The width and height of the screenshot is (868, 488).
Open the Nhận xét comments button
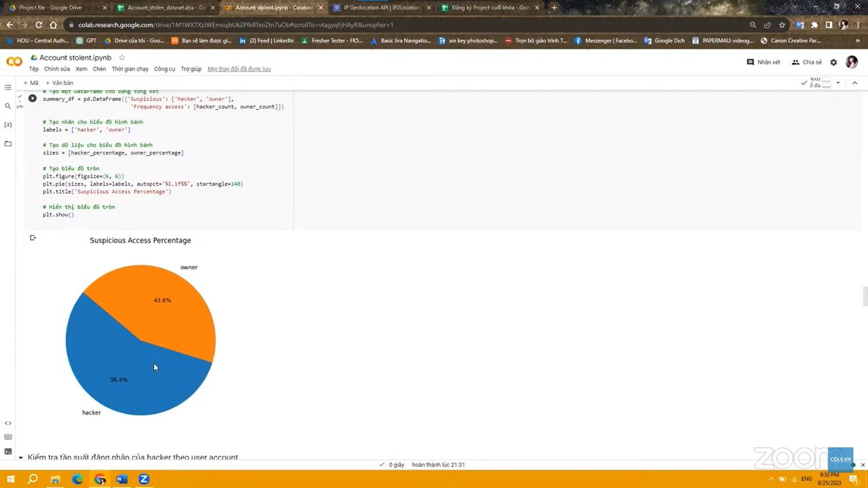(x=763, y=62)
